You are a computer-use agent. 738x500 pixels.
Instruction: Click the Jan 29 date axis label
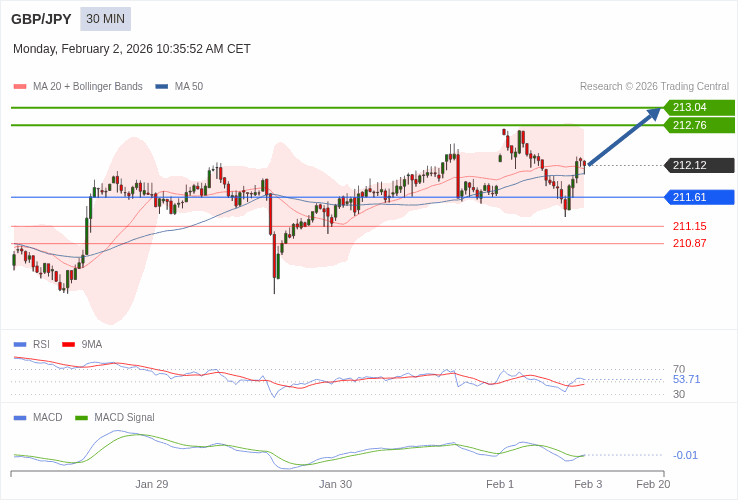click(x=152, y=484)
